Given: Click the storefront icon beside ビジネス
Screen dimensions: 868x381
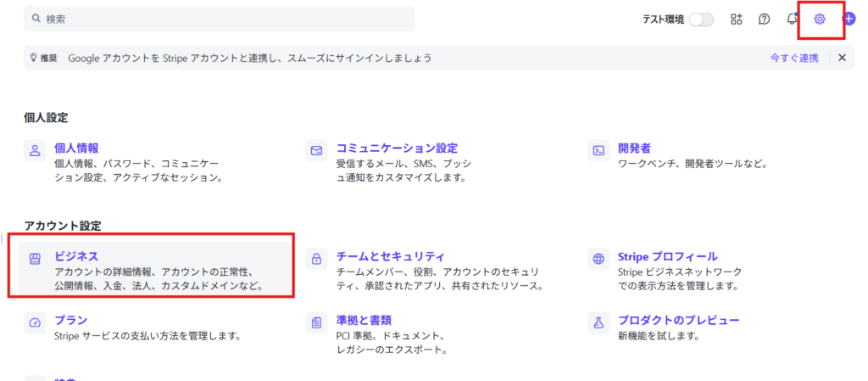Looking at the screenshot, I should [x=35, y=258].
